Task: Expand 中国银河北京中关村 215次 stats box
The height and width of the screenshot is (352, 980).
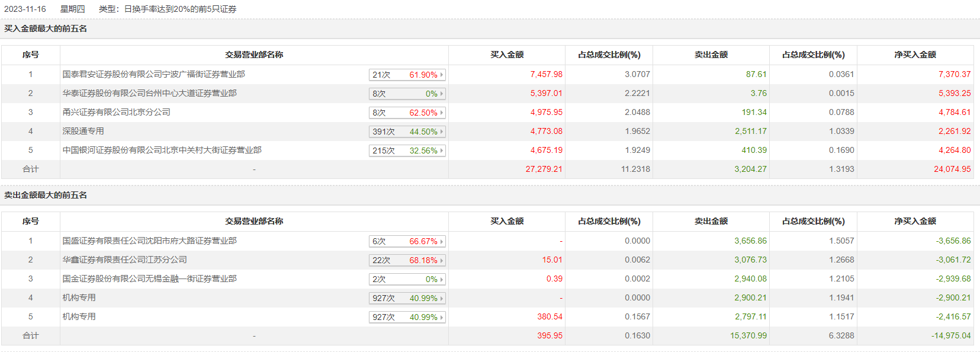Action: [x=407, y=151]
